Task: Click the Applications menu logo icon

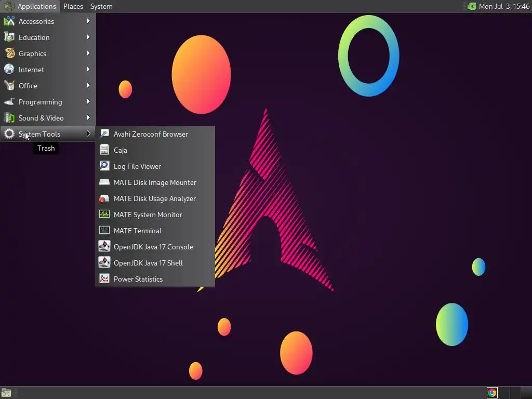Action: [8, 6]
